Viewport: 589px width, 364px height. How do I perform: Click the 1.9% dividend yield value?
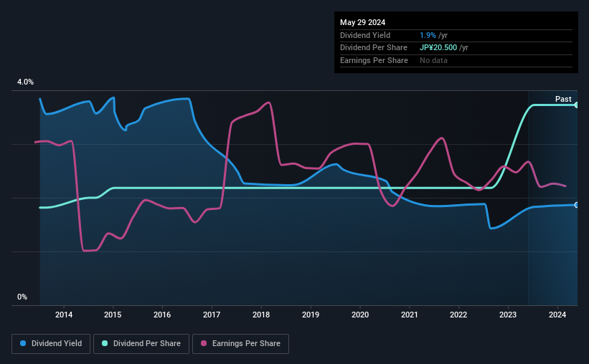click(x=428, y=35)
